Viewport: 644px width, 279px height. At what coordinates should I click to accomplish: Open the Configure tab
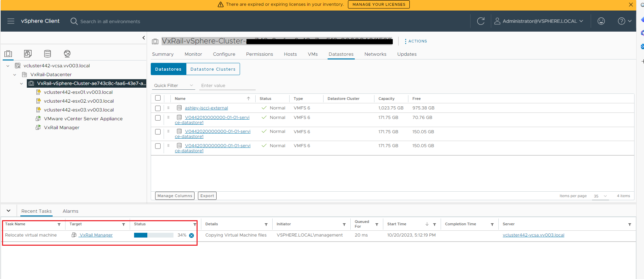[224, 54]
